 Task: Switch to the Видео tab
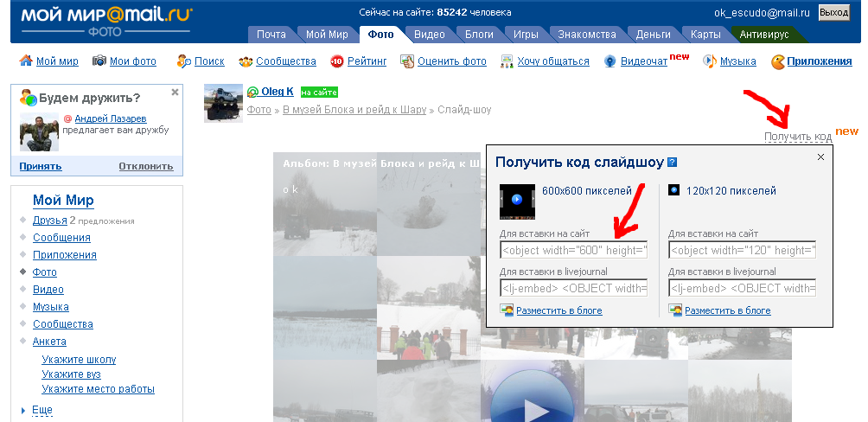(x=429, y=35)
